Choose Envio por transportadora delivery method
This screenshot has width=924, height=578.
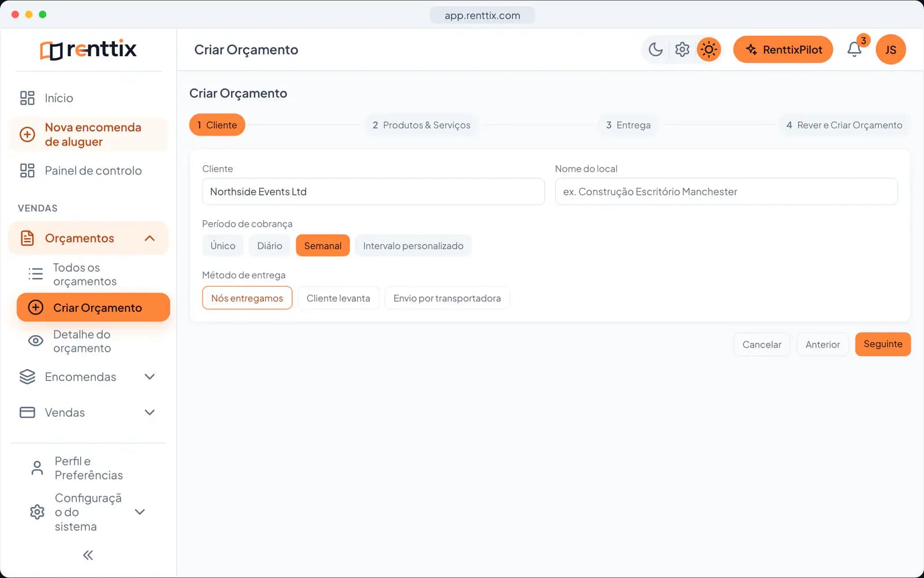[x=447, y=298]
